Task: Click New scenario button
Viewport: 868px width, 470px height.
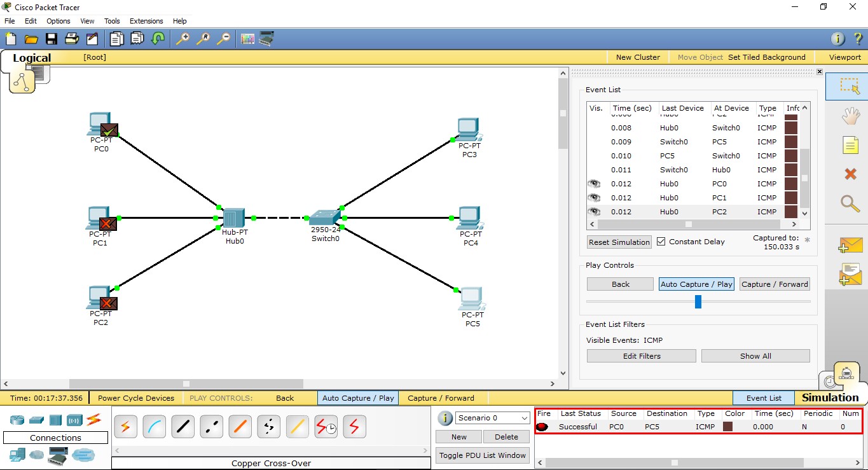Action: click(459, 437)
